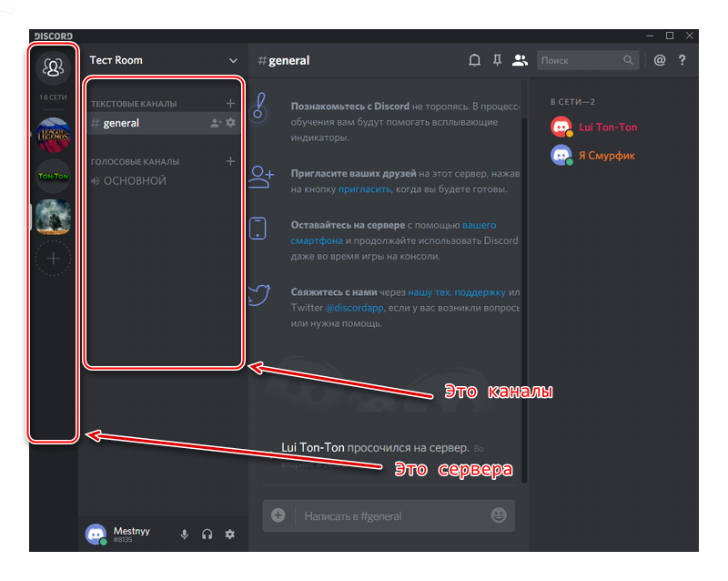The image size is (728, 581).
Task: Click the Twitter bird icon
Action: pos(259,295)
